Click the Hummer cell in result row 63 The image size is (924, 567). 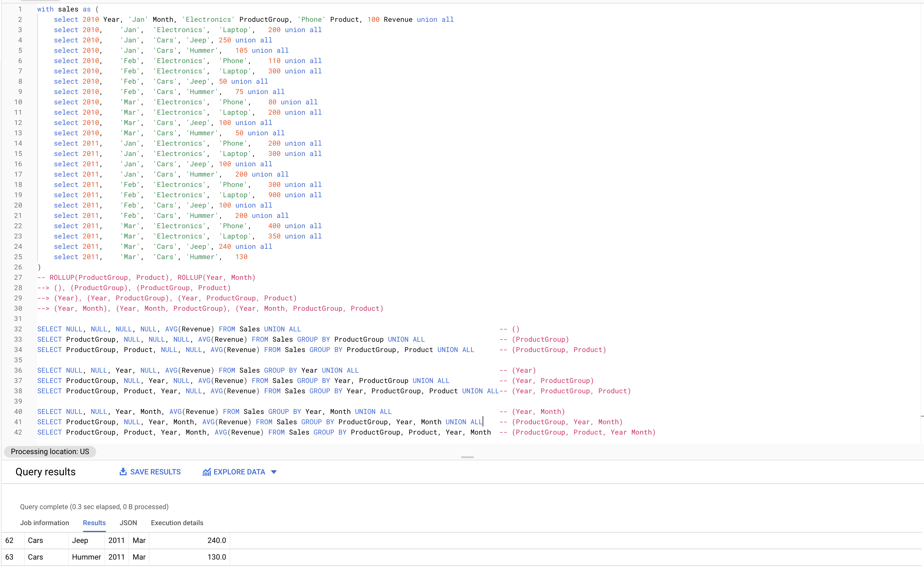click(x=86, y=557)
